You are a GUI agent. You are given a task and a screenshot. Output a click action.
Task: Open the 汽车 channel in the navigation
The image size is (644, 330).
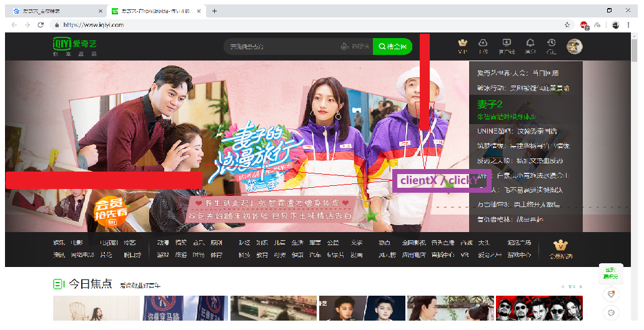tap(315, 255)
